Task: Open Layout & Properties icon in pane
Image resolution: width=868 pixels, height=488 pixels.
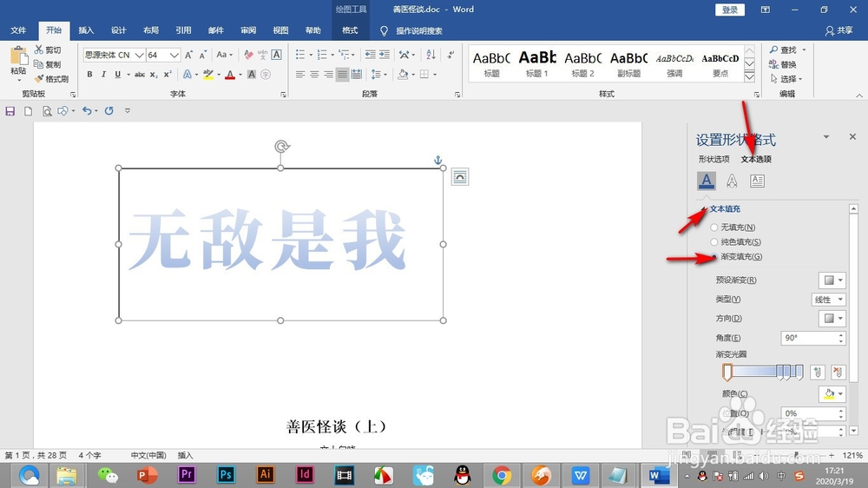Action: click(x=757, y=181)
